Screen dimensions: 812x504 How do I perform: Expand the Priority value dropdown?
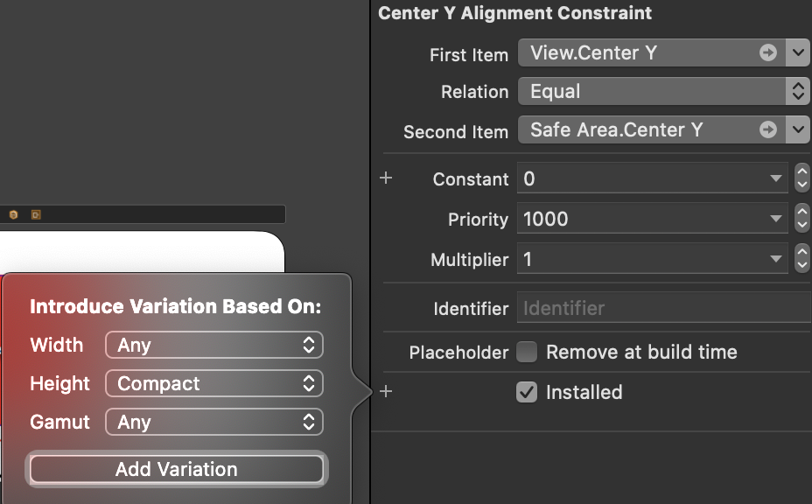[x=776, y=219]
